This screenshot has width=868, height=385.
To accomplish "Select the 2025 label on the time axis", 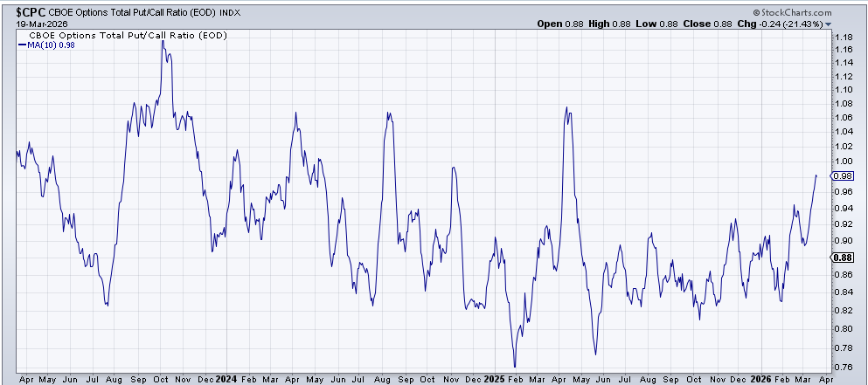I will pyautogui.click(x=494, y=381).
